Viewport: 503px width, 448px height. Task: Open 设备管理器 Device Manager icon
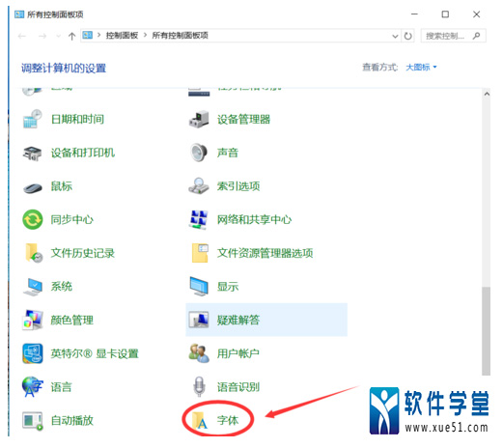click(199, 120)
